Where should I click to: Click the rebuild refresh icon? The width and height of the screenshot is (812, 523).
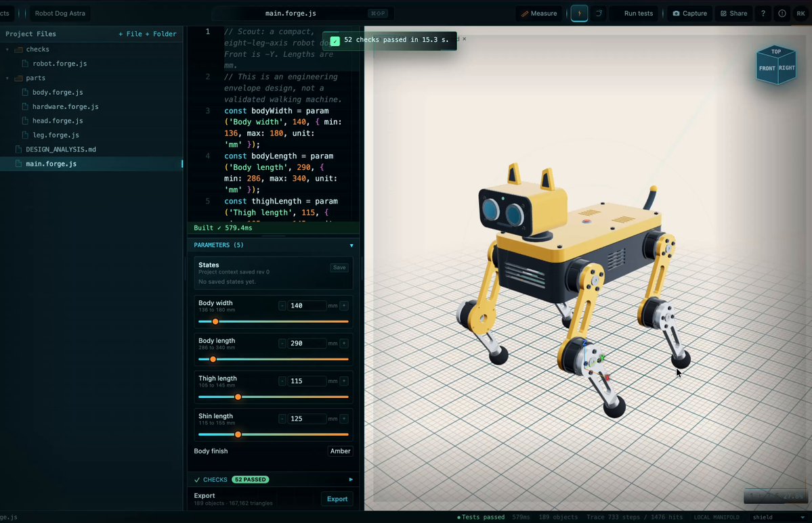point(599,14)
